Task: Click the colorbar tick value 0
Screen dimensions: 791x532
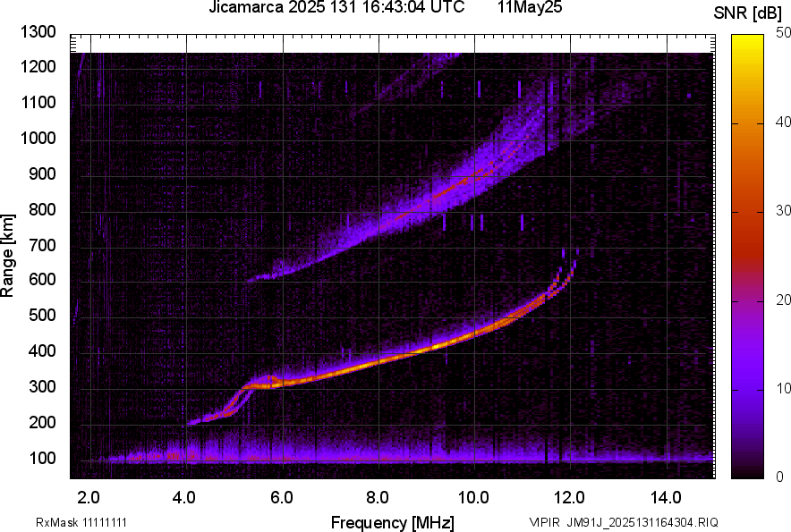Action: (x=780, y=476)
